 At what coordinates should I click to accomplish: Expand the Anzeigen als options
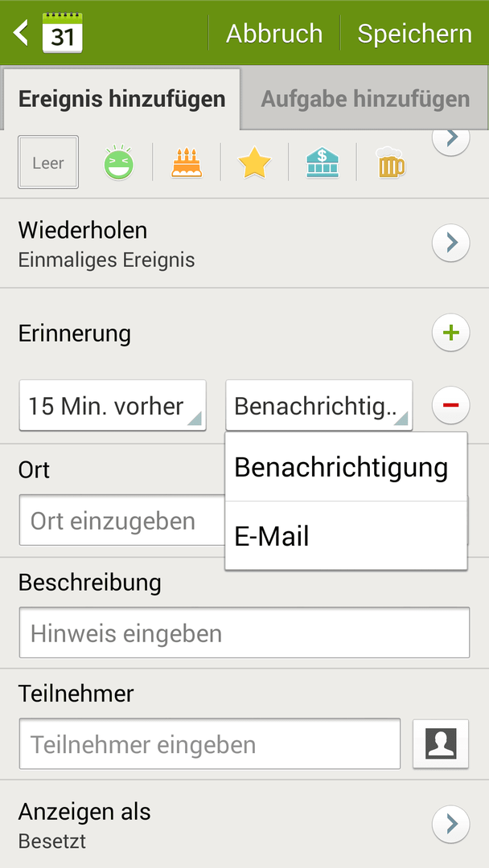[x=450, y=823]
